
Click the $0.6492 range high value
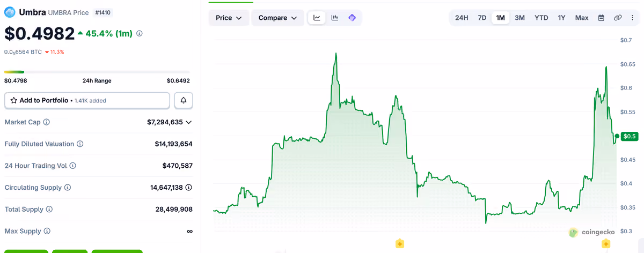point(178,81)
